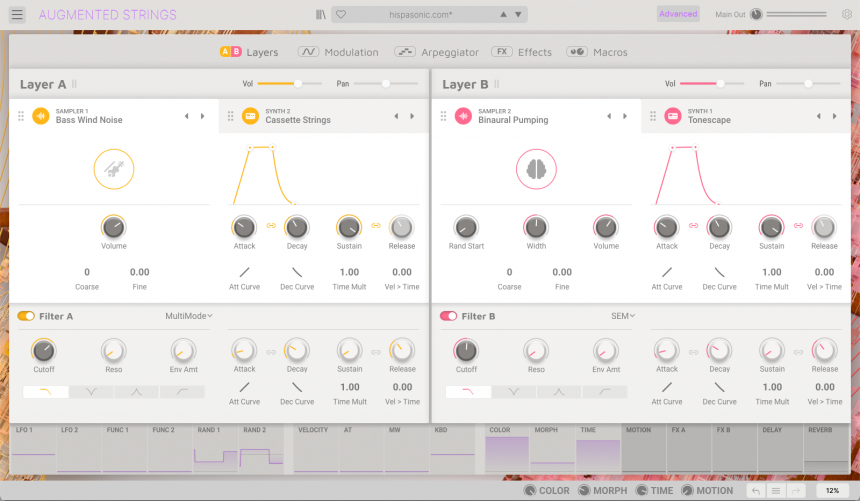The image size is (860, 501).
Task: Open the LFO 1 modulation slot
Action: click(33, 448)
